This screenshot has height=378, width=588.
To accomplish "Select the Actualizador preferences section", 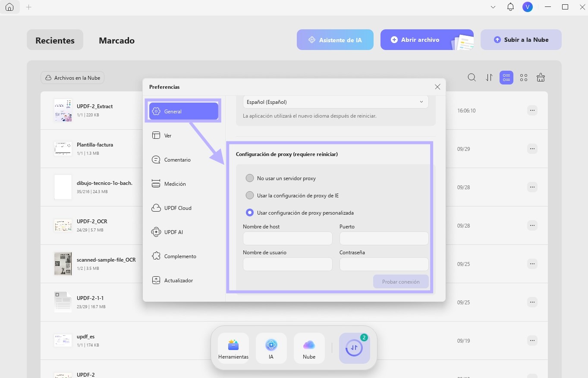I will click(183, 280).
